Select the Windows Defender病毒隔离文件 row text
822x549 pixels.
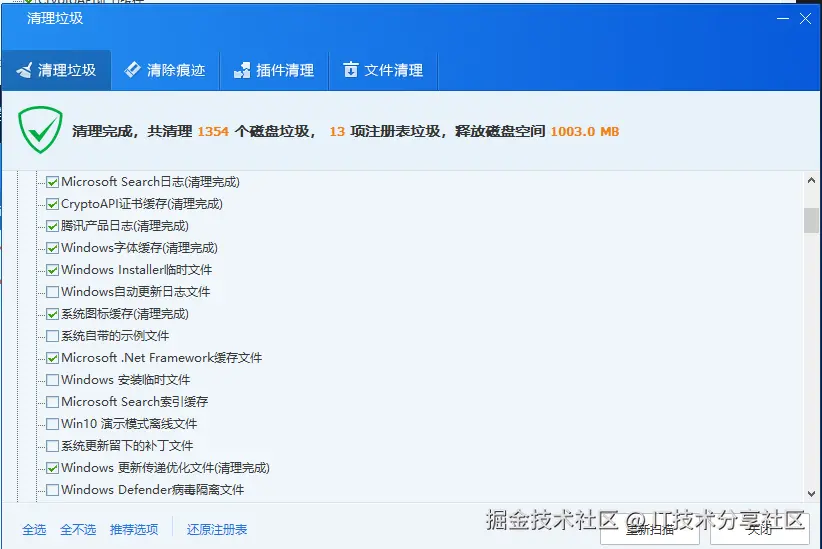click(153, 490)
